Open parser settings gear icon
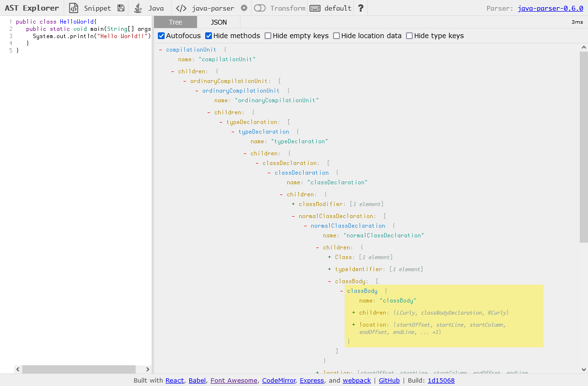Viewport: 588px width, 386px height. pyautogui.click(x=244, y=8)
